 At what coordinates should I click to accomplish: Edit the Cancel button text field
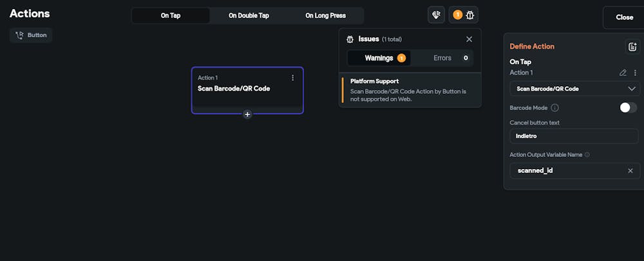pyautogui.click(x=573, y=136)
